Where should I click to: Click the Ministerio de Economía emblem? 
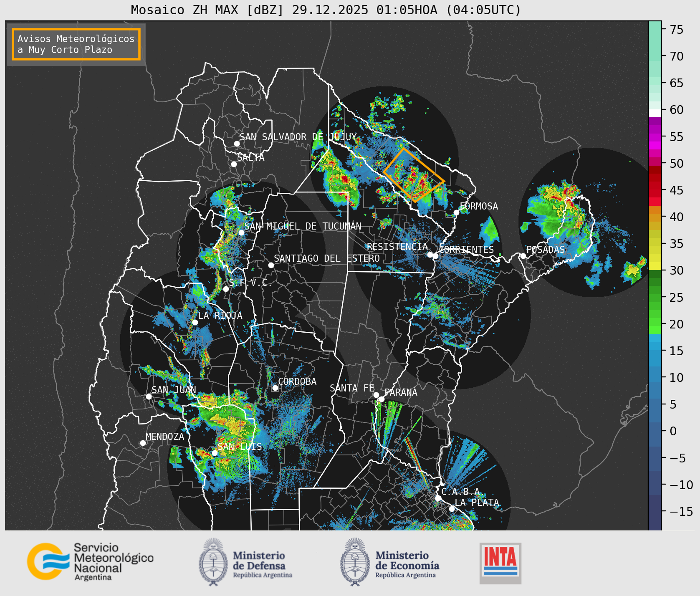[355, 562]
